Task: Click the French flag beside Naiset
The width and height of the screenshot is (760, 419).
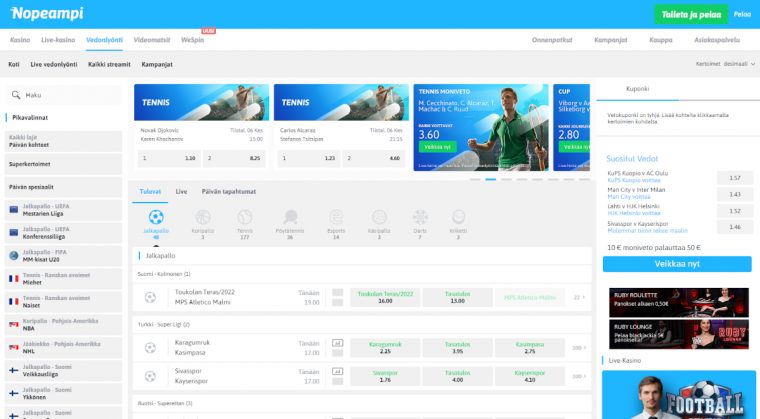Action: point(14,302)
